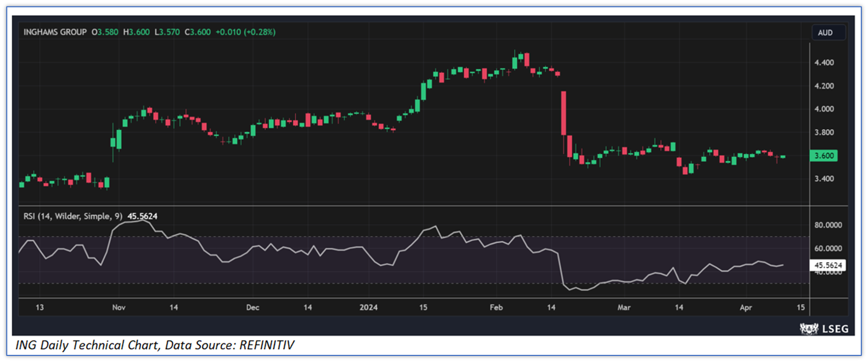Click the low value L3.570

167,32
